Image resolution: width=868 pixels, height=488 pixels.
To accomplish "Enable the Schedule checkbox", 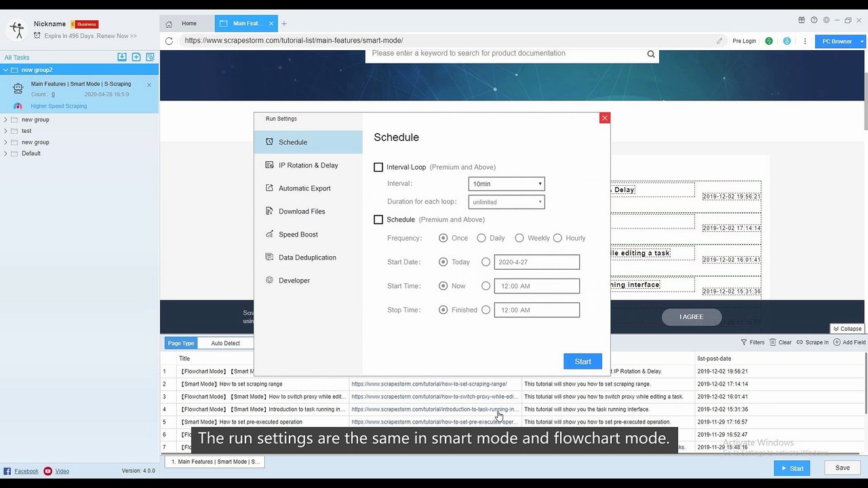I will click(x=378, y=220).
